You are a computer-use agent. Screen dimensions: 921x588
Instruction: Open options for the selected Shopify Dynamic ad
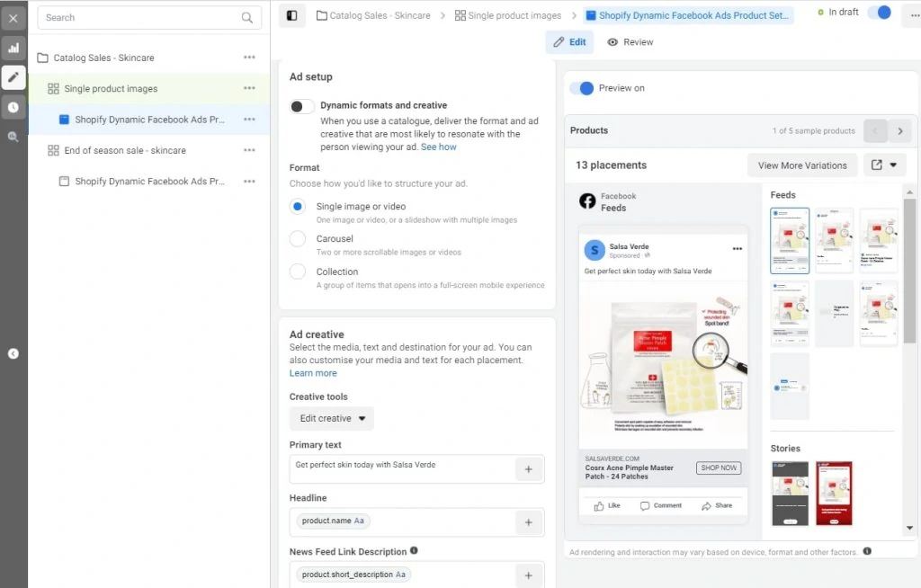coord(250,120)
